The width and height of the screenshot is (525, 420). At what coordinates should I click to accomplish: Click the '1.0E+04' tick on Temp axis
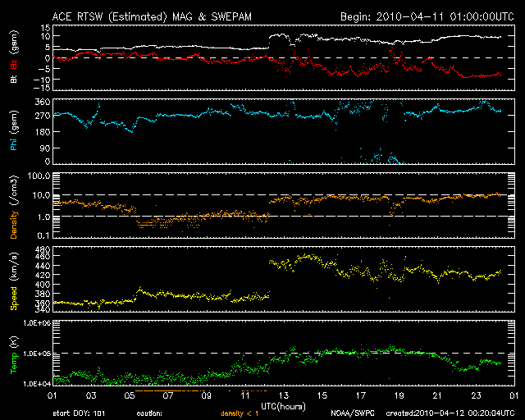click(x=37, y=384)
